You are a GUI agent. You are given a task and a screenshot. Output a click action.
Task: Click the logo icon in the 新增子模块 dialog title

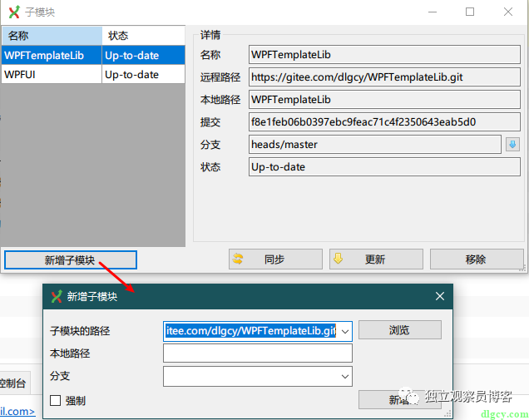57,297
